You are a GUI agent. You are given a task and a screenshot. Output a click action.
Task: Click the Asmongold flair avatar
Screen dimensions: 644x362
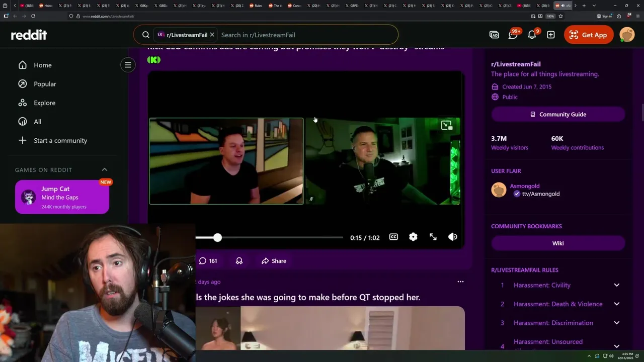pos(499,190)
